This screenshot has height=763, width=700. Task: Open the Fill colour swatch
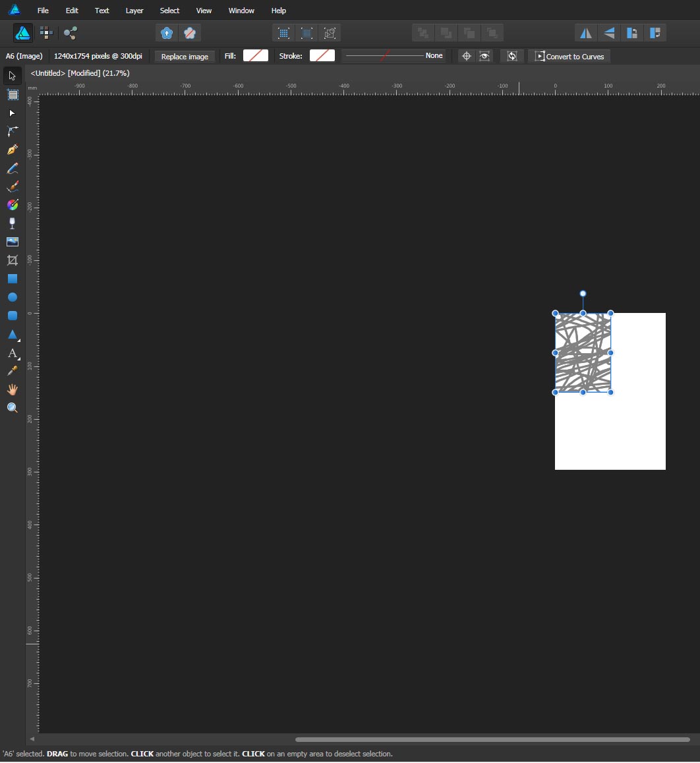coord(256,55)
